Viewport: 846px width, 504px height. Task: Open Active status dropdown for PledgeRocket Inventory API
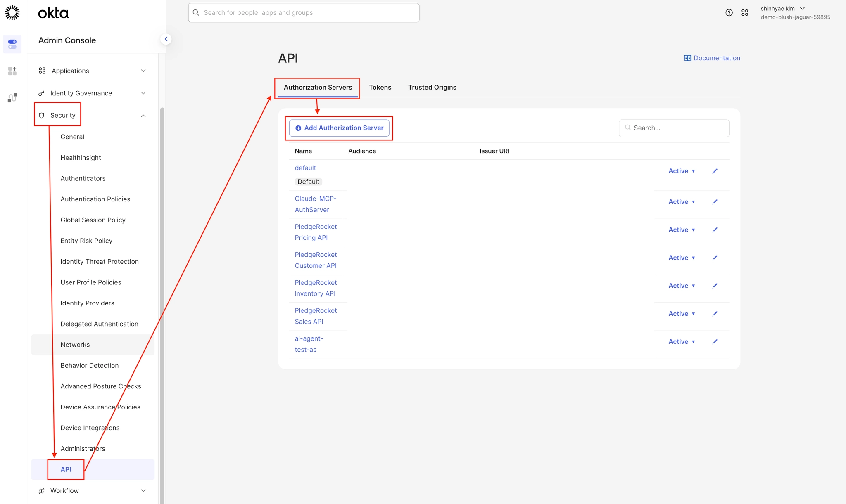point(682,286)
